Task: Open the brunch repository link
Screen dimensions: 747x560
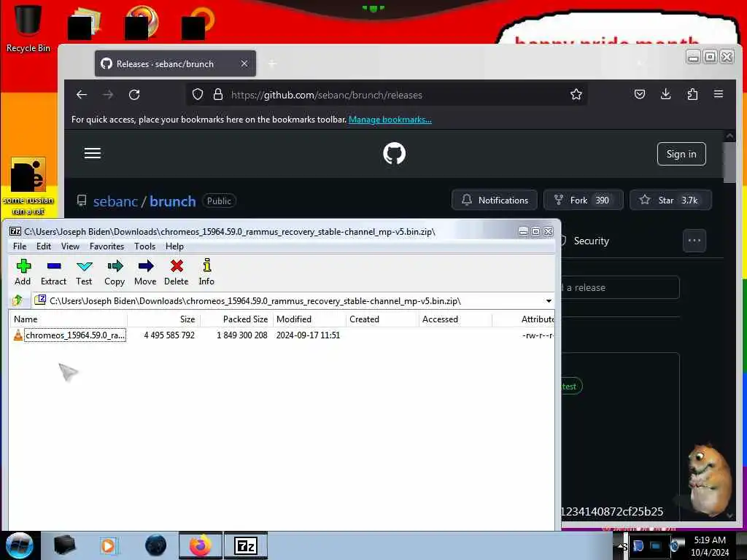Action: pyautogui.click(x=172, y=201)
